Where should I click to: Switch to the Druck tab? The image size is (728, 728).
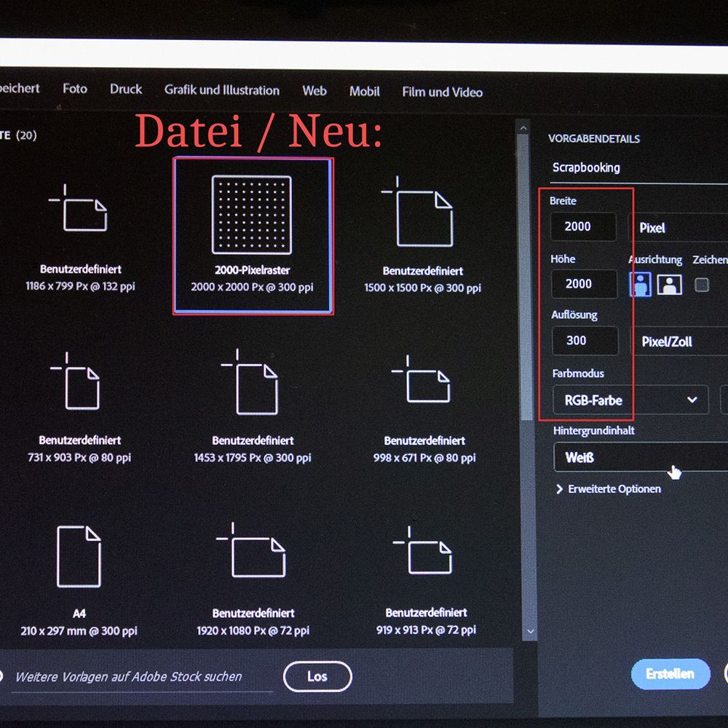click(x=126, y=89)
